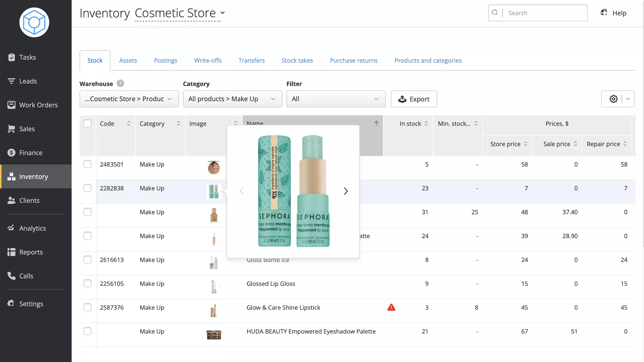This screenshot has height=362, width=644.
Task: Click the app logo in the sidebar
Action: coord(34,22)
